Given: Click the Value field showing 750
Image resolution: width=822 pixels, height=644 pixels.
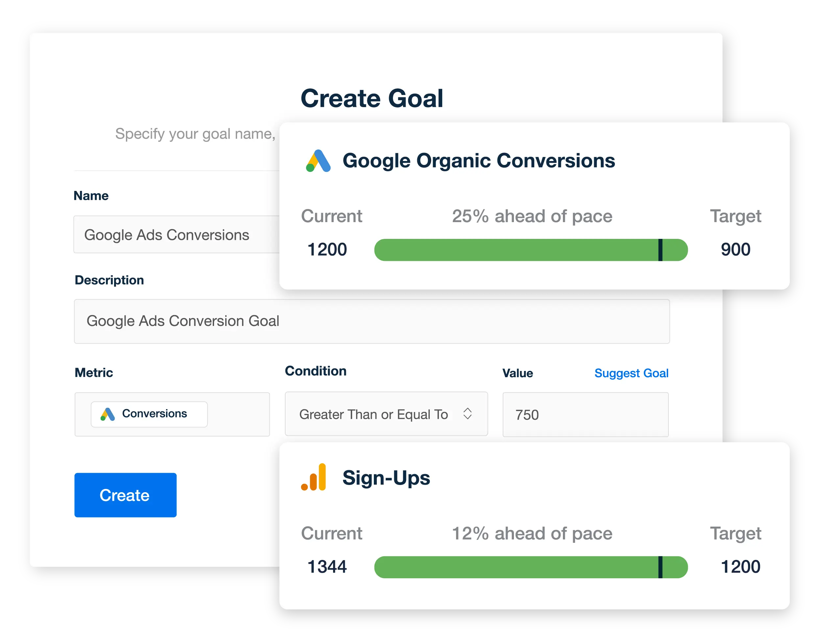Looking at the screenshot, I should 585,415.
